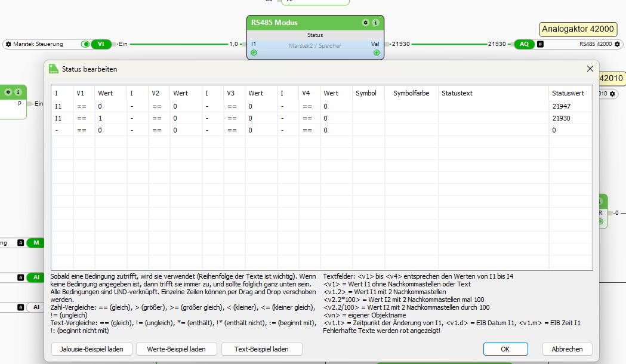Close the Status bearbeiten dialog
This screenshot has height=364, width=626.
590,69
